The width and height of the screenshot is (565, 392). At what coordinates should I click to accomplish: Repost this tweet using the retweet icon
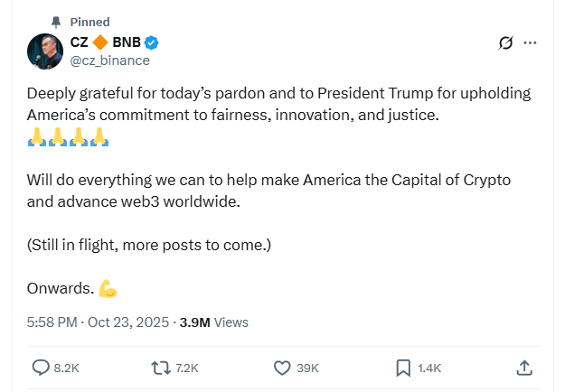point(162,368)
